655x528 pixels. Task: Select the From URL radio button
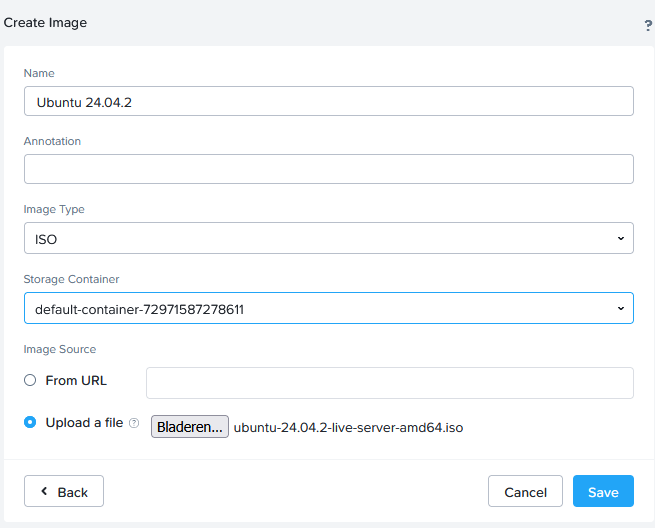[x=30, y=380]
